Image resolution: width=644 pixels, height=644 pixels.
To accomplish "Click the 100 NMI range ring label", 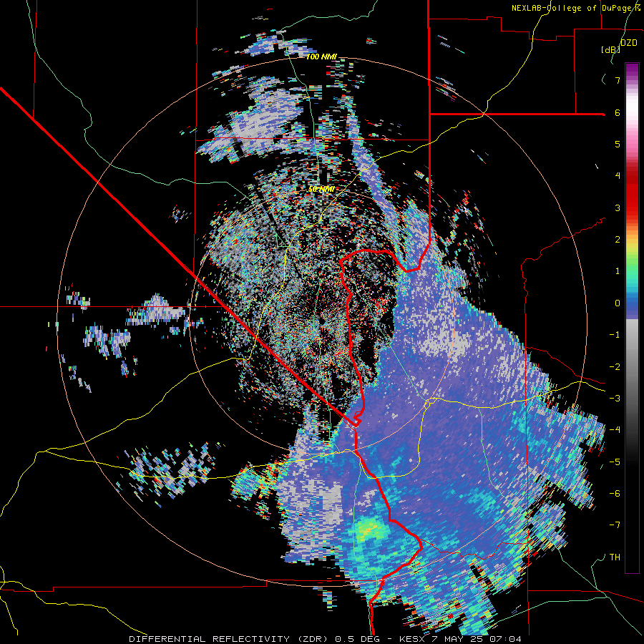I will pyautogui.click(x=321, y=57).
